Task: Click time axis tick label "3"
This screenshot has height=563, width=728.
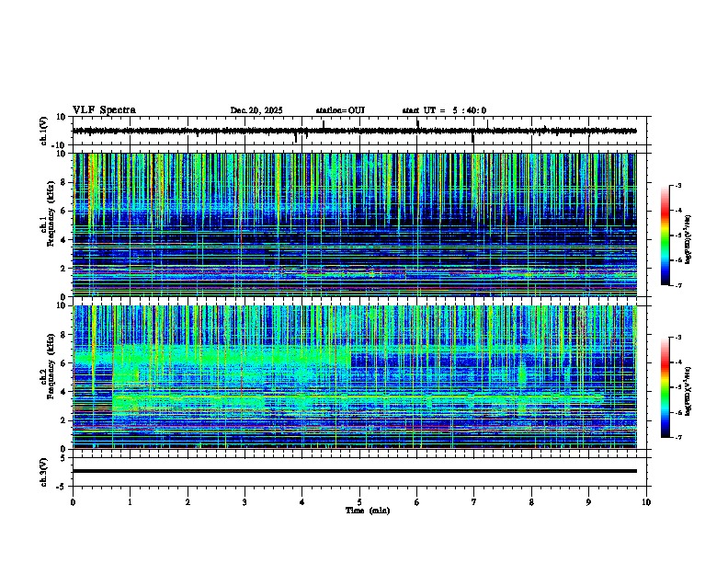Action: (245, 502)
